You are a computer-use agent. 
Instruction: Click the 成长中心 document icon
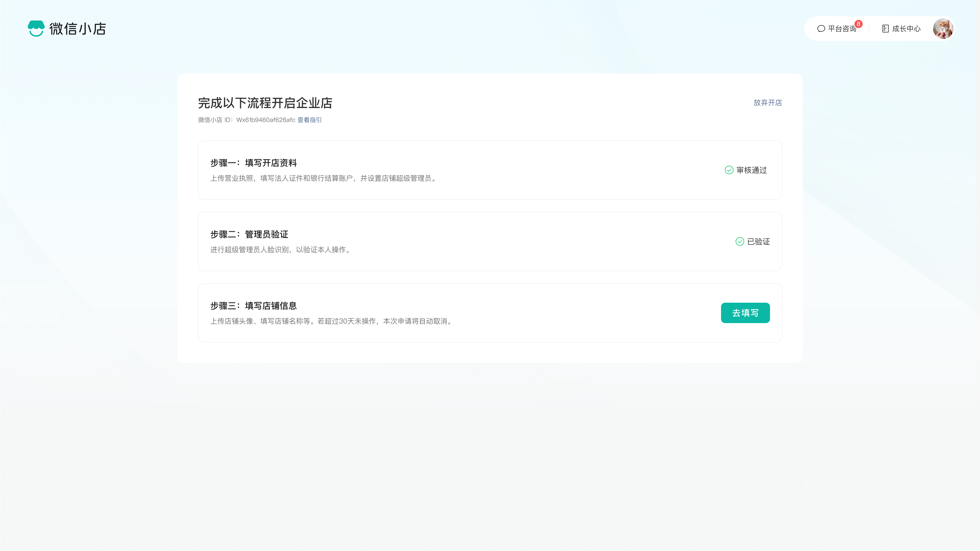885,29
